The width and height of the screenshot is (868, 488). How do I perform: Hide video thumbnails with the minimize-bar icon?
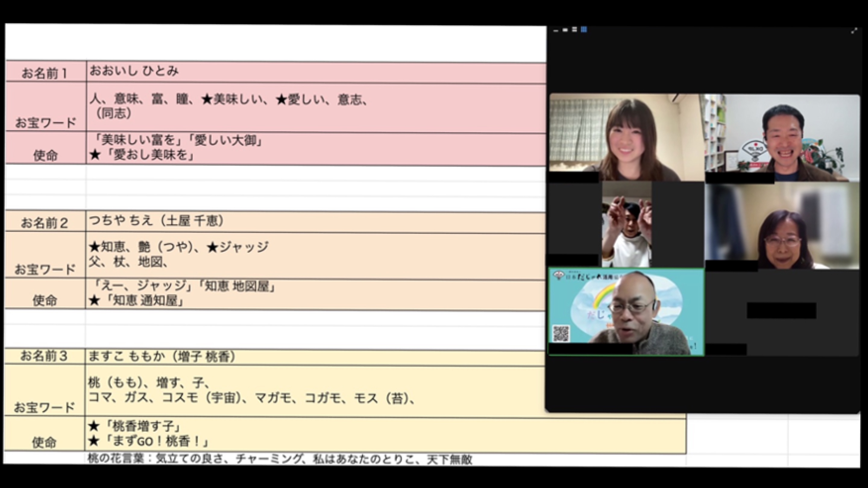556,31
